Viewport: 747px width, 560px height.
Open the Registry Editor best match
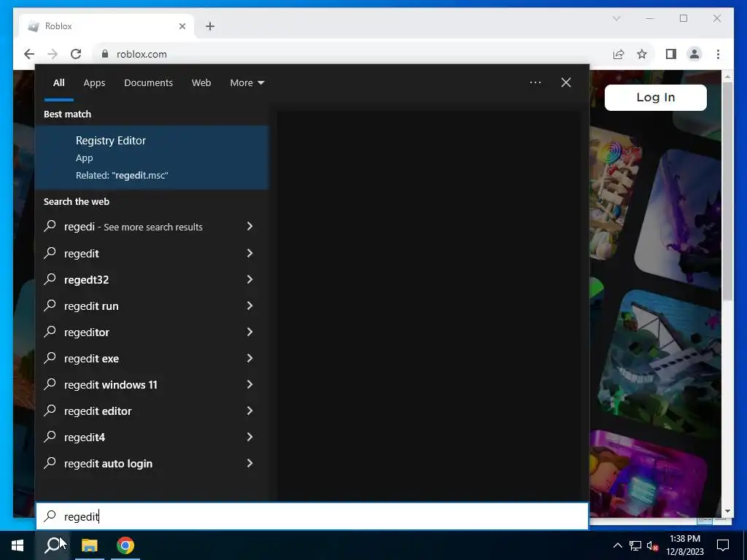(x=152, y=157)
